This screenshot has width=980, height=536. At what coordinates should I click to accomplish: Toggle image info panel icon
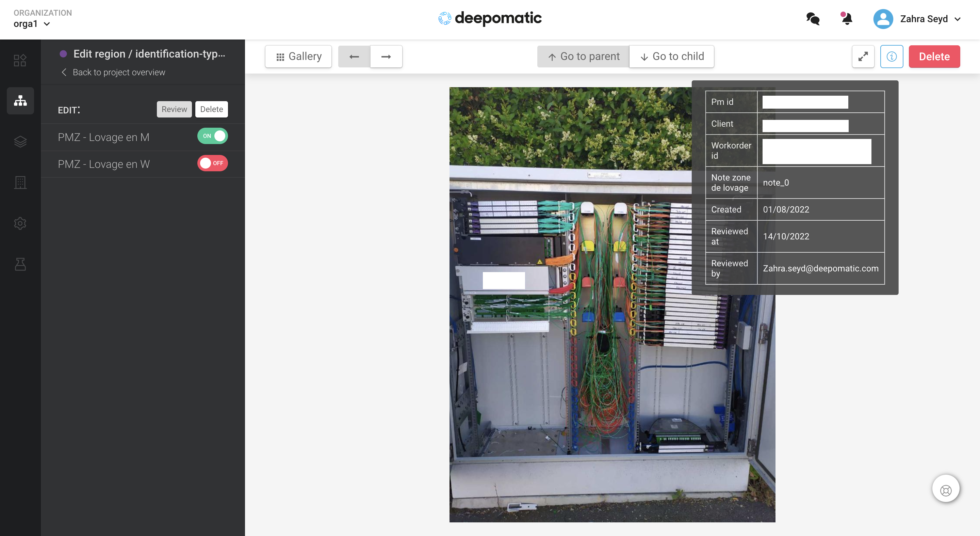point(892,57)
